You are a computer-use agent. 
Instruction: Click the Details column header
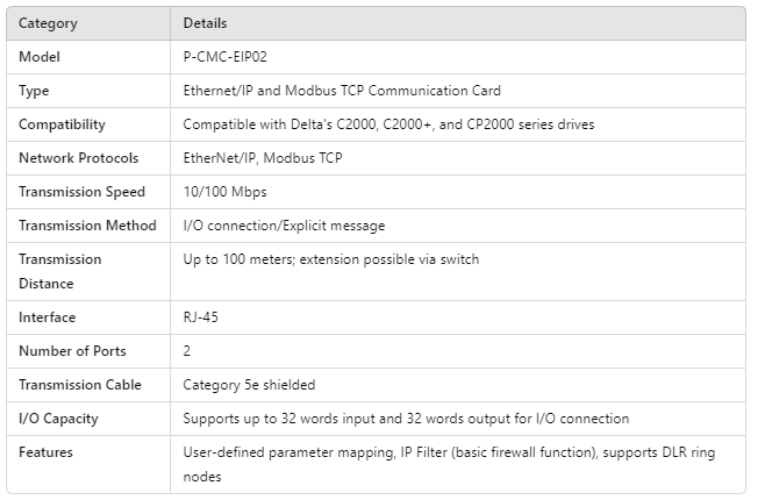click(x=204, y=23)
